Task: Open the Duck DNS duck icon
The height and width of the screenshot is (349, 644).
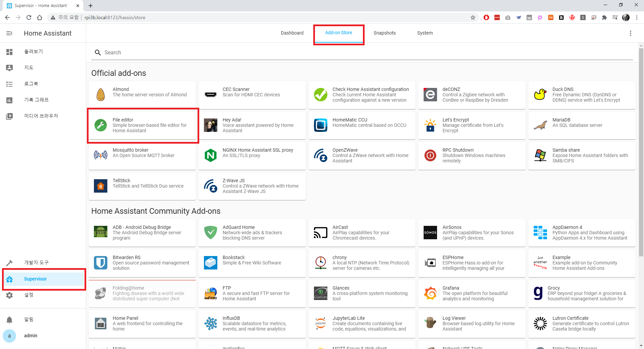Action: pyautogui.click(x=540, y=95)
